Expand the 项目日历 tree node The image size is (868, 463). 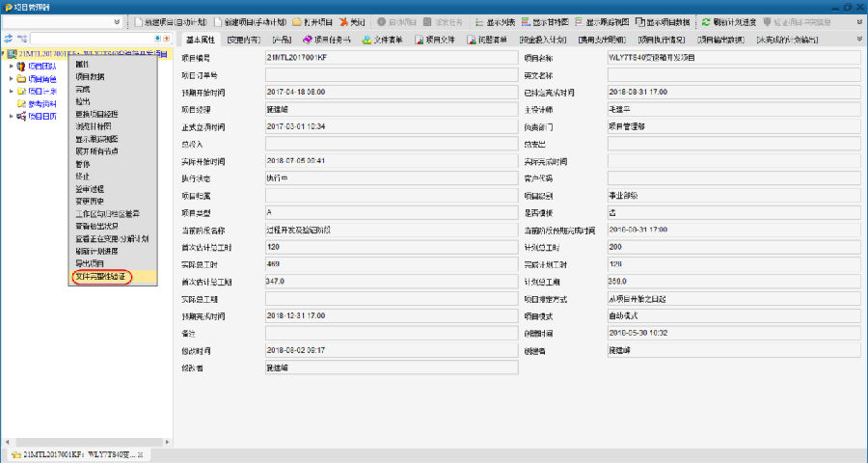11,117
